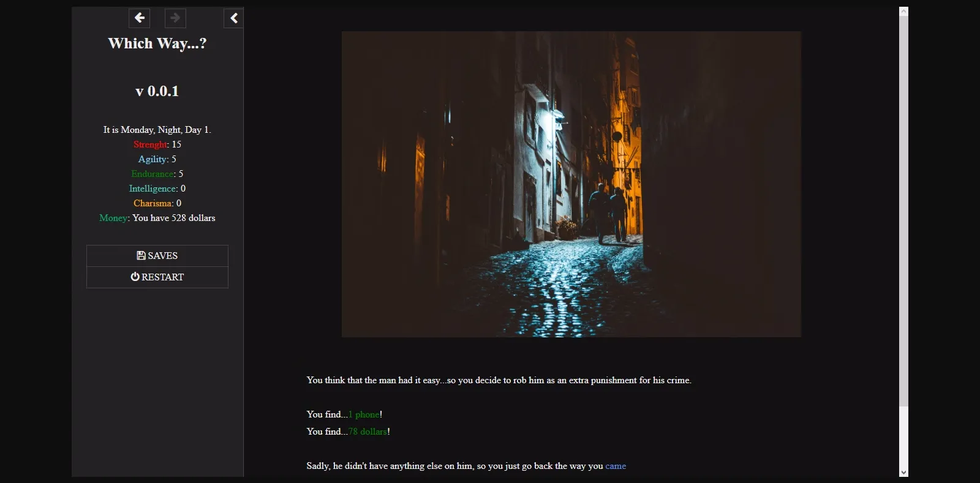Click the Agility stat label
This screenshot has width=980, height=483.
153,159
